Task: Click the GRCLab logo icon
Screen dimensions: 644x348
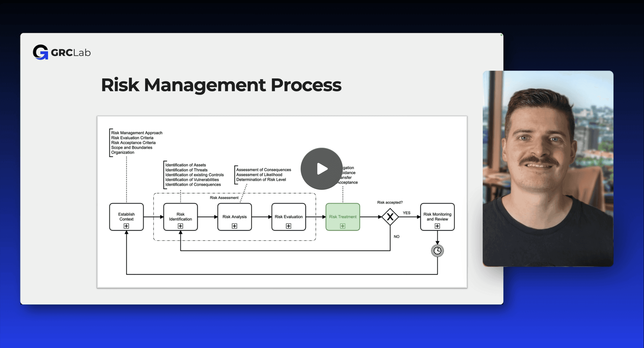Action: 40,52
